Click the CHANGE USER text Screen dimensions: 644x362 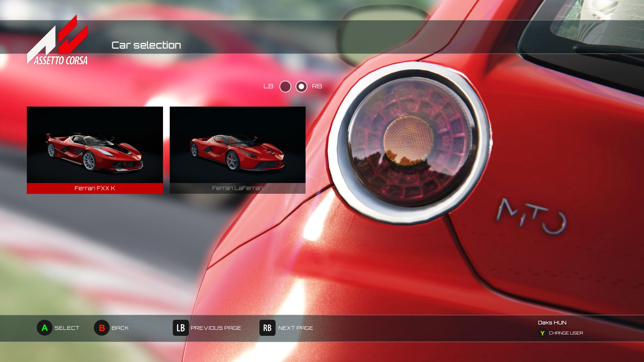point(566,333)
